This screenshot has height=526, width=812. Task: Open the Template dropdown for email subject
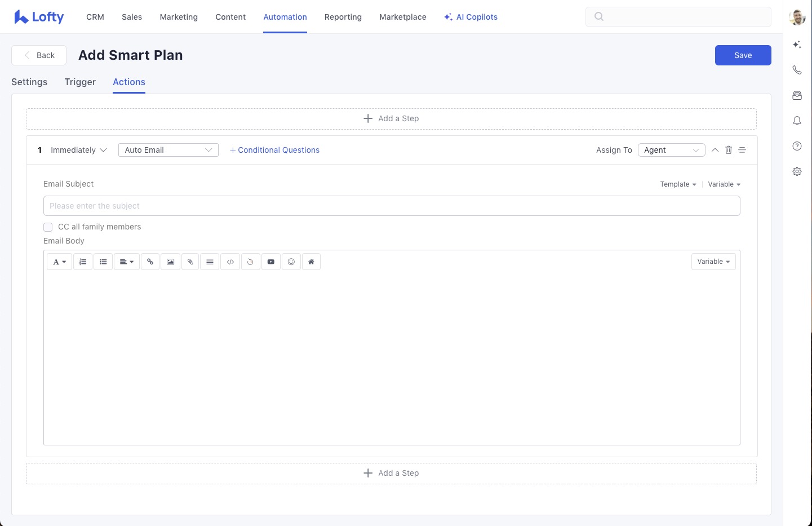(678, 184)
